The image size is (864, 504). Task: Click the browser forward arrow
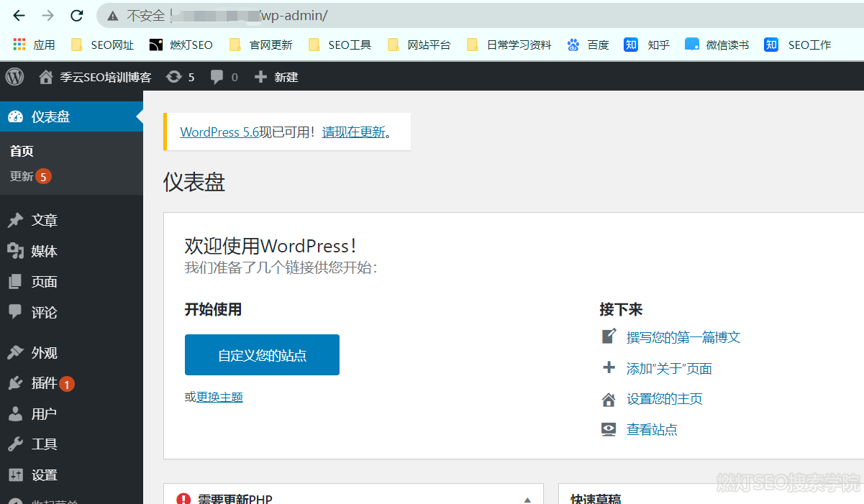pos(47,15)
